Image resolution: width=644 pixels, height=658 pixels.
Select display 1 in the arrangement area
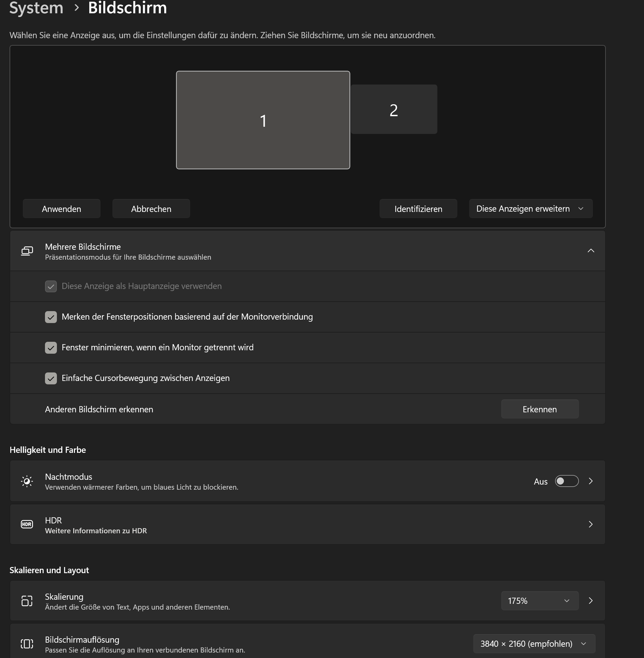[263, 120]
